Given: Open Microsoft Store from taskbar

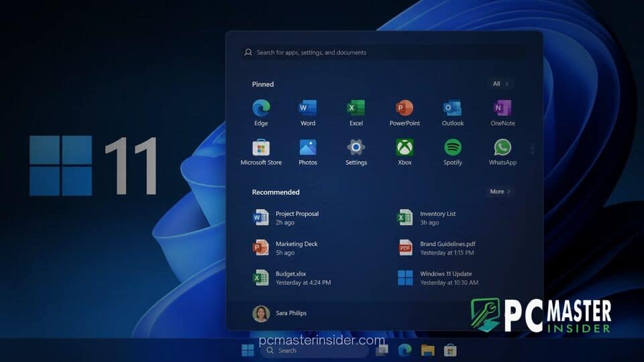Looking at the screenshot, I should pos(450,350).
